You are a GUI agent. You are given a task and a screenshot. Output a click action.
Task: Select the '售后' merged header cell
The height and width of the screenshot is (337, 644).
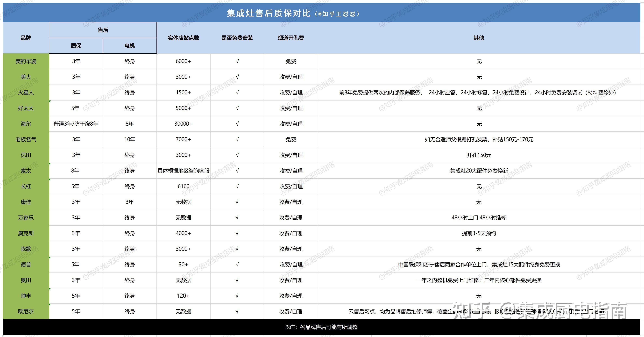[103, 30]
